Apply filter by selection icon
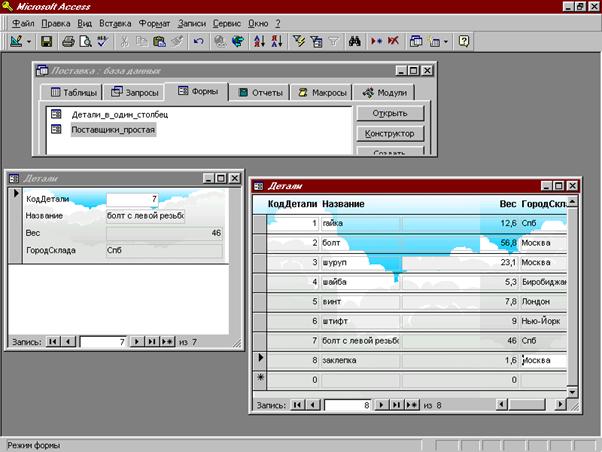 tap(298, 41)
